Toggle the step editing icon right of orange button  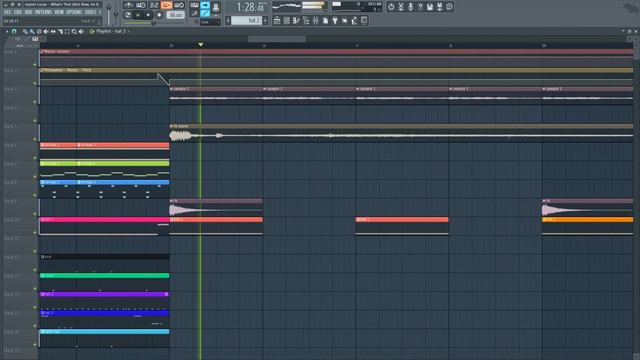pos(179,5)
